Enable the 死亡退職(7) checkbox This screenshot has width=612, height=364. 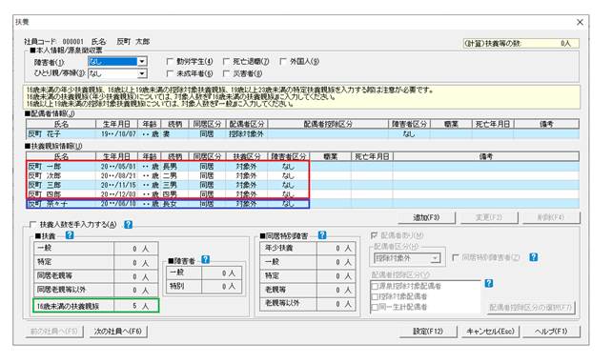click(226, 61)
